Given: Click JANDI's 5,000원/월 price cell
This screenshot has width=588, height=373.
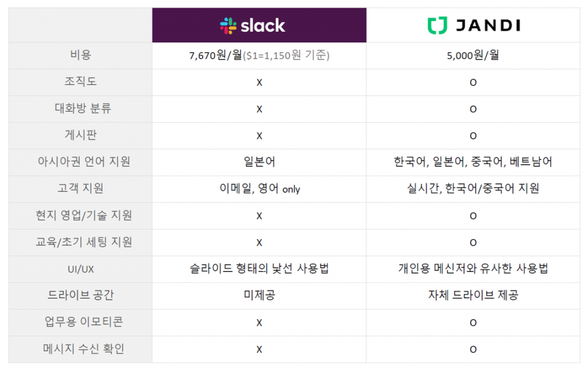Looking at the screenshot, I should point(473,56).
